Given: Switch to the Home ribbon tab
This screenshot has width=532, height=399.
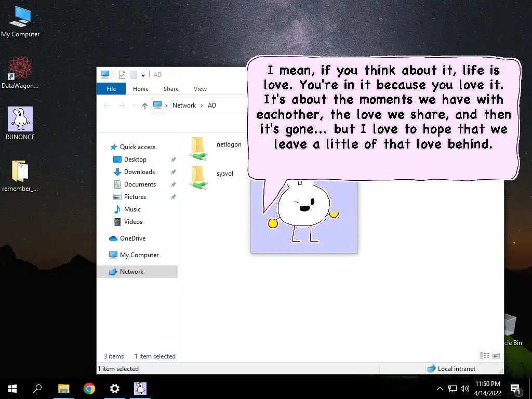Looking at the screenshot, I should pos(140,89).
